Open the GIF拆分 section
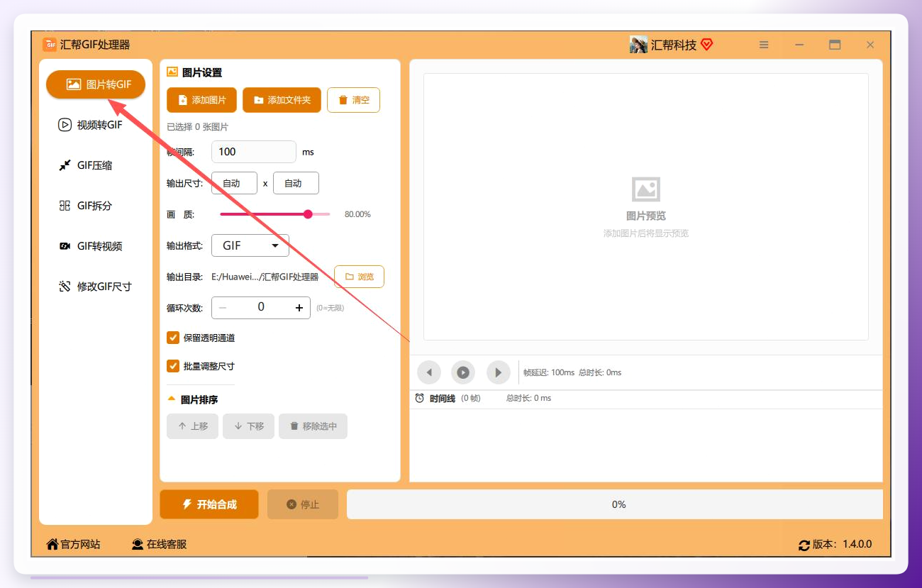 [96, 206]
